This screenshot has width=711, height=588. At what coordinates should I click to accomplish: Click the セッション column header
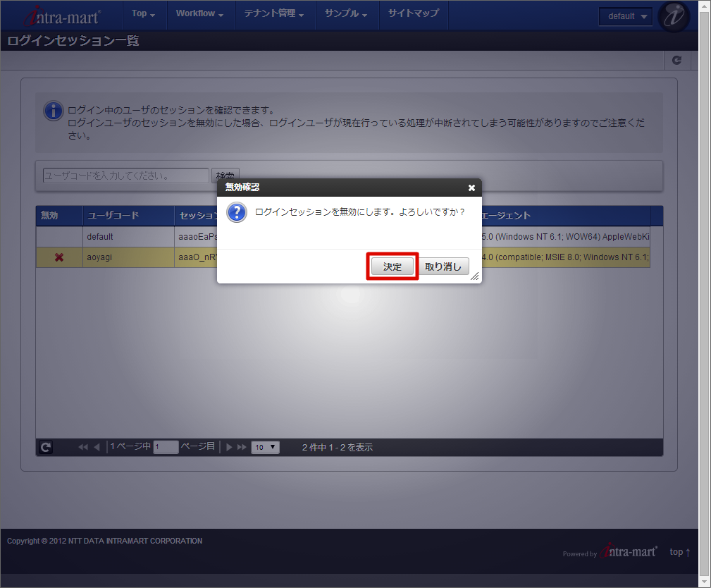tap(197, 216)
